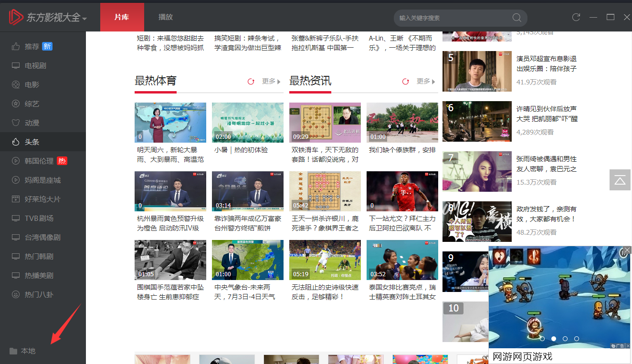Select 好莱坞大片 in the sidebar
Image resolution: width=632 pixels, height=364 pixels.
click(x=42, y=199)
